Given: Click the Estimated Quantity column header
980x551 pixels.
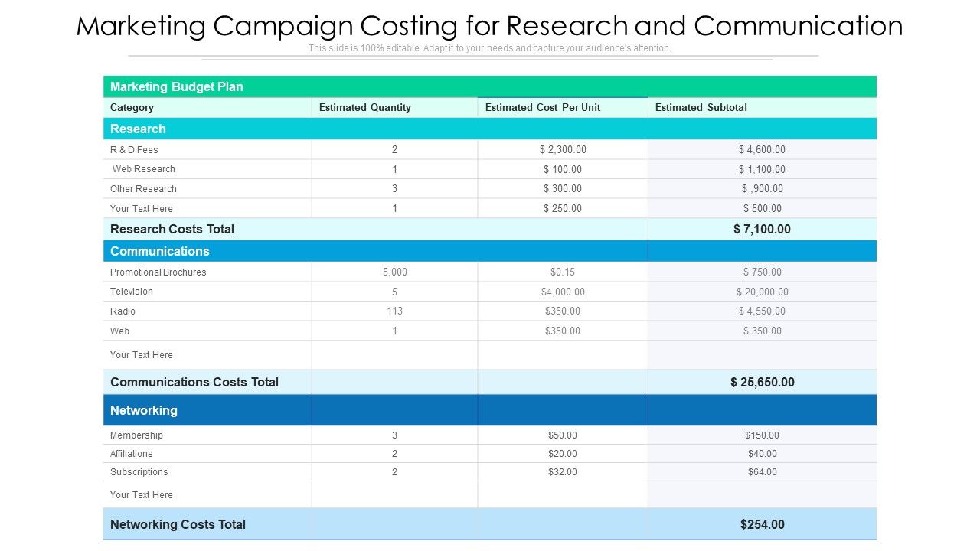Looking at the screenshot, I should click(365, 108).
